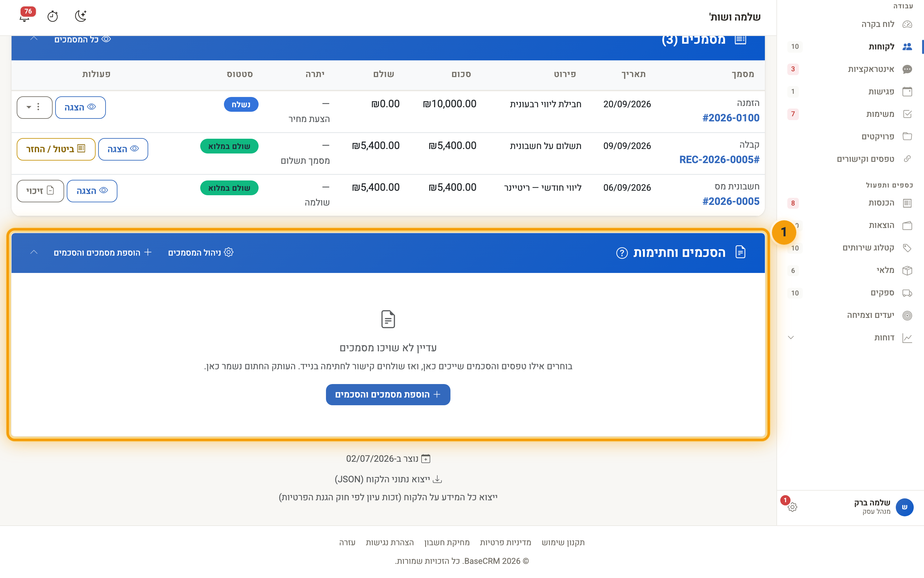The width and height of the screenshot is (924, 578).
Task: Click header link הוספת מסמכים והסכמים with plus
Action: [103, 253]
